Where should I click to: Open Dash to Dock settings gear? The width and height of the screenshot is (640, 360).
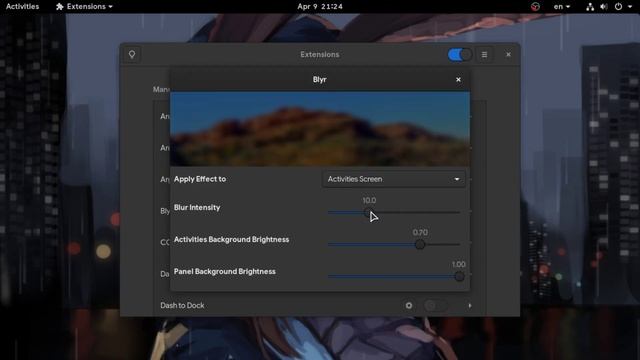pos(409,305)
